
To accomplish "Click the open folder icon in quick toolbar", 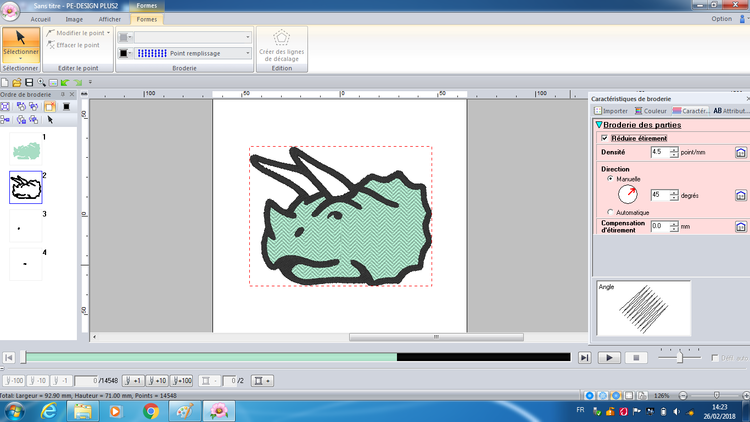I will [17, 82].
